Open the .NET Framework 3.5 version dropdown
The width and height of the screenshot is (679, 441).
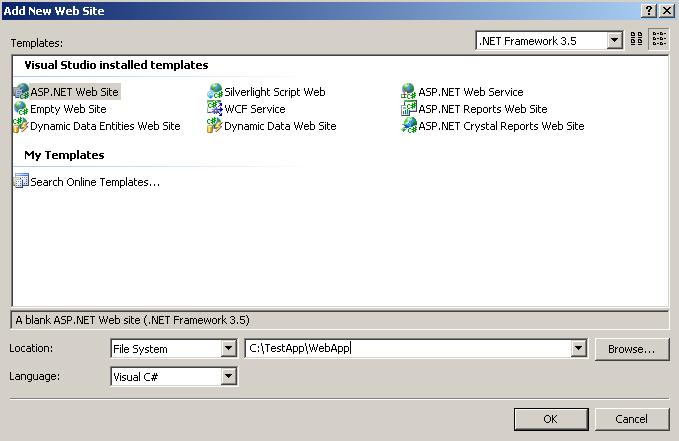pyautogui.click(x=614, y=41)
